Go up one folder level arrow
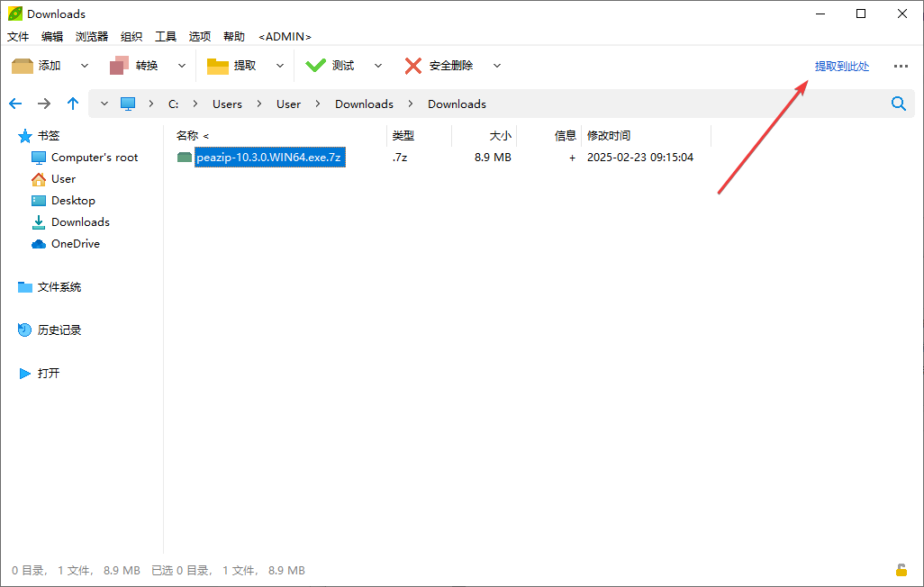Image resolution: width=924 pixels, height=587 pixels. pyautogui.click(x=73, y=103)
